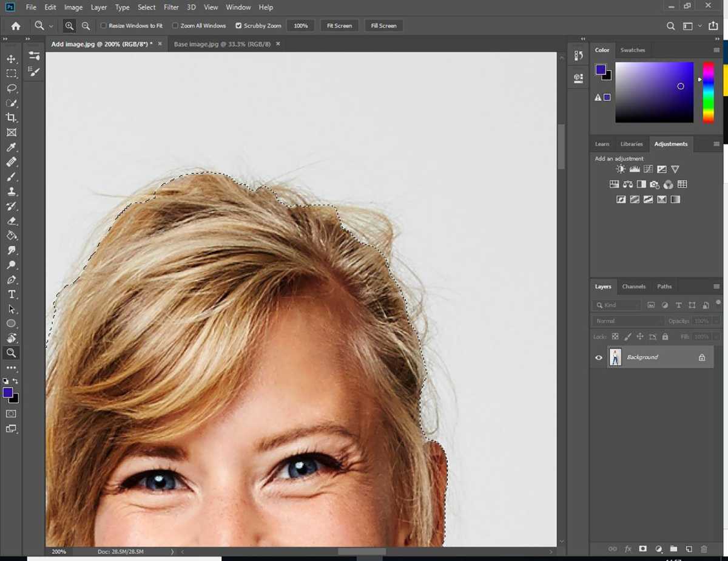This screenshot has width=728, height=561.
Task: Click the Home button
Action: [16, 26]
